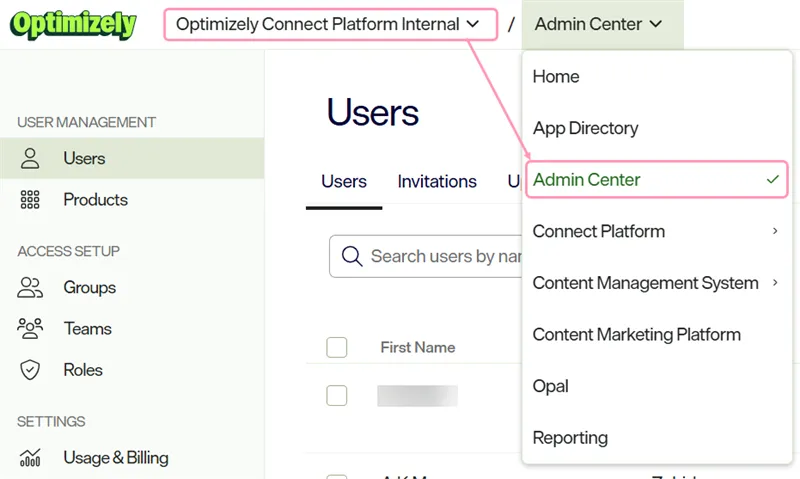The height and width of the screenshot is (479, 800).
Task: Open Usage & Billing settings
Action: click(132, 458)
